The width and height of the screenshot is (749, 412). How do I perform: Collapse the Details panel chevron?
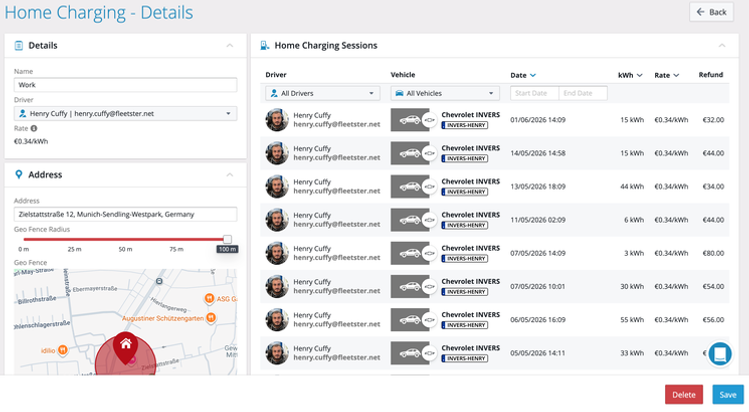coord(230,45)
